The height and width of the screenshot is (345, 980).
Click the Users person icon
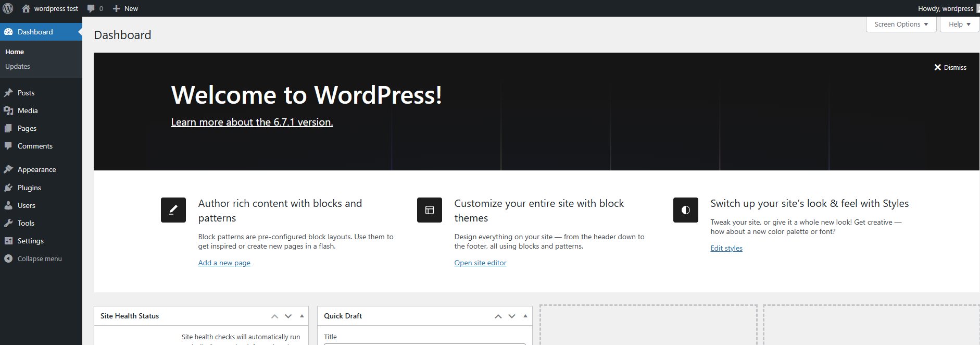coord(8,205)
